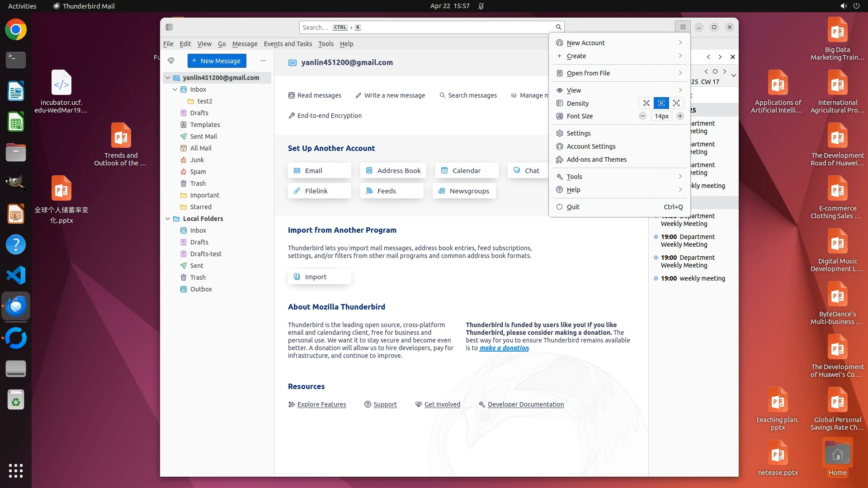Decrease font size with minus button
Viewport: 868px width, 488px height.
click(642, 116)
